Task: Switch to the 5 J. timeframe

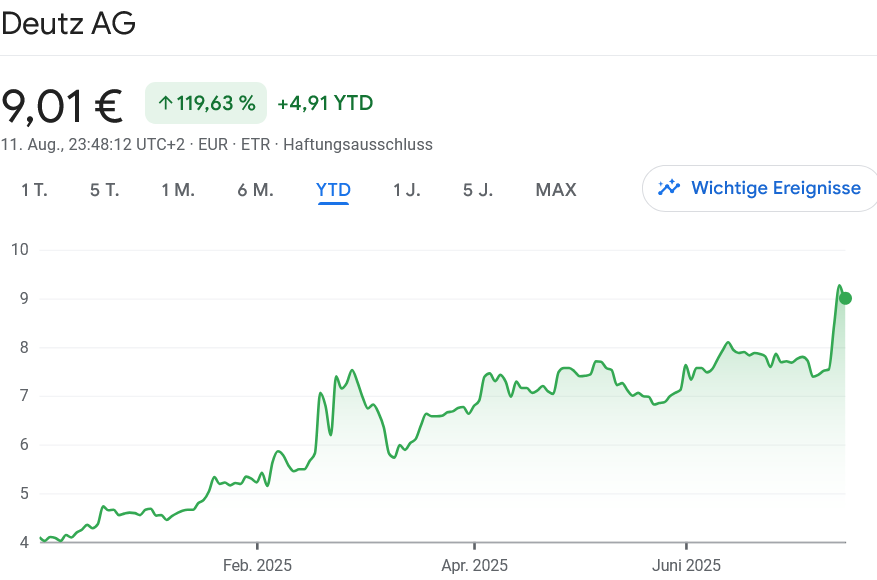Action: pyautogui.click(x=477, y=189)
